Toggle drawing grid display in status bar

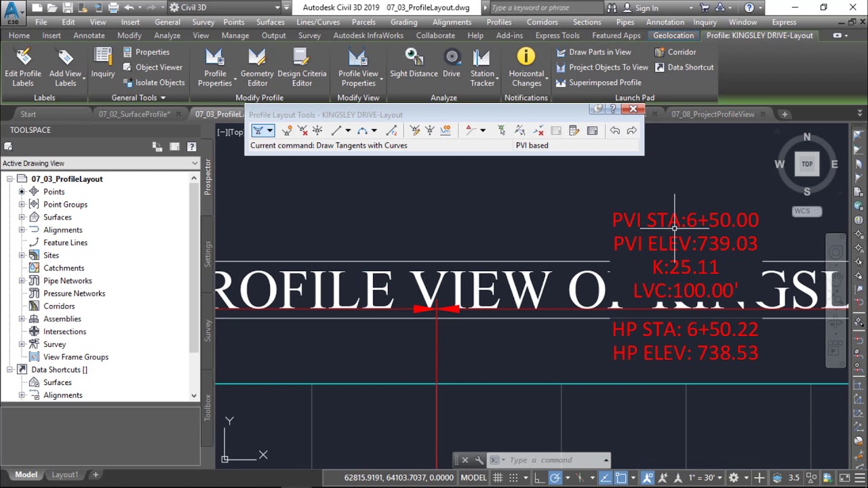click(498, 478)
